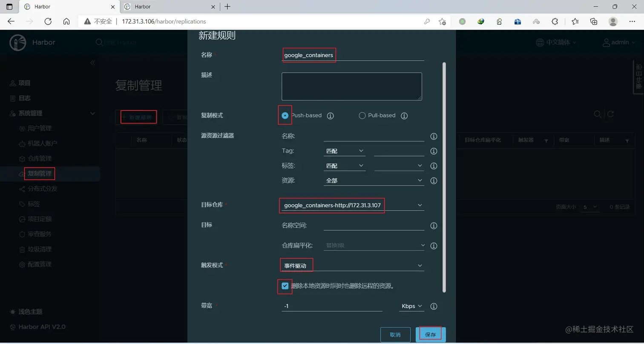The height and width of the screenshot is (344, 644).
Task: Click info icon next to Push-based
Action: click(x=330, y=116)
